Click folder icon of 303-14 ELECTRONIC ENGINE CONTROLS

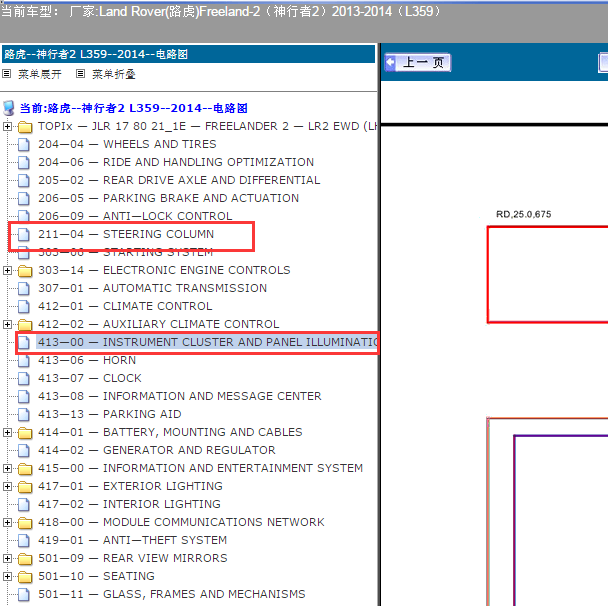pyautogui.click(x=25, y=271)
